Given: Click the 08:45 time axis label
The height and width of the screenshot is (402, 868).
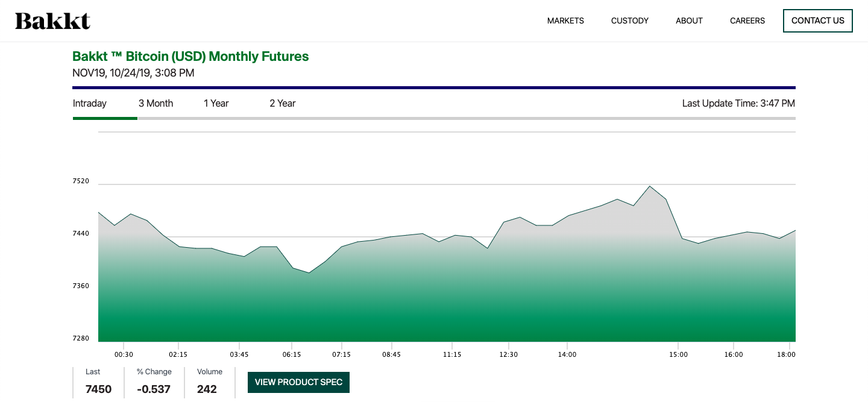Looking at the screenshot, I should pos(391,354).
